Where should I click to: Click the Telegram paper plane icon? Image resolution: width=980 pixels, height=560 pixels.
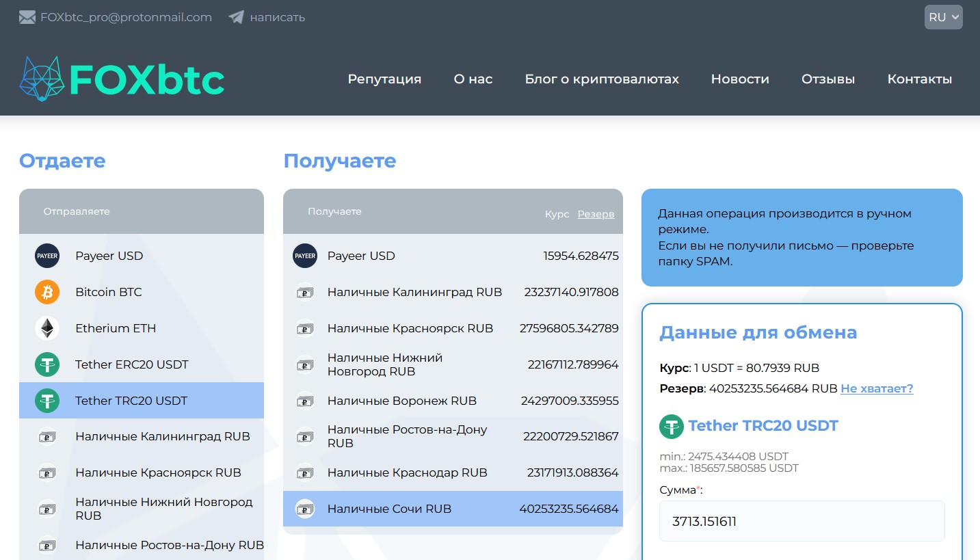tap(236, 17)
